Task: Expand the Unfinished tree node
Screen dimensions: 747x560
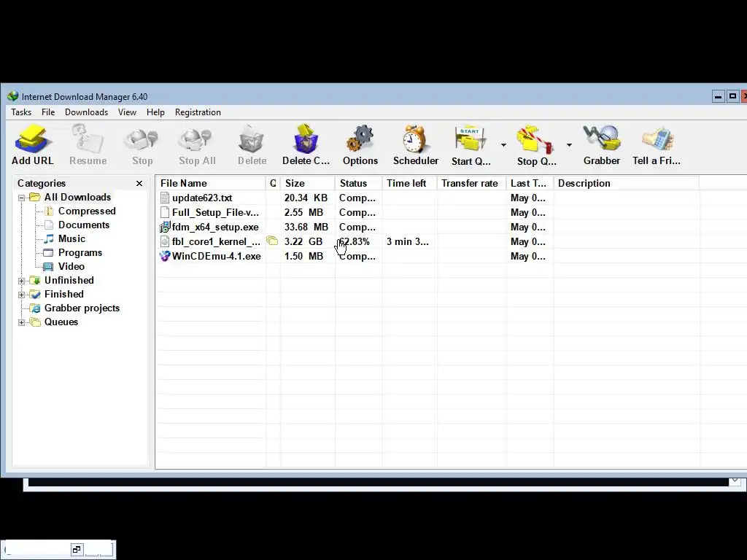Action: (21, 281)
